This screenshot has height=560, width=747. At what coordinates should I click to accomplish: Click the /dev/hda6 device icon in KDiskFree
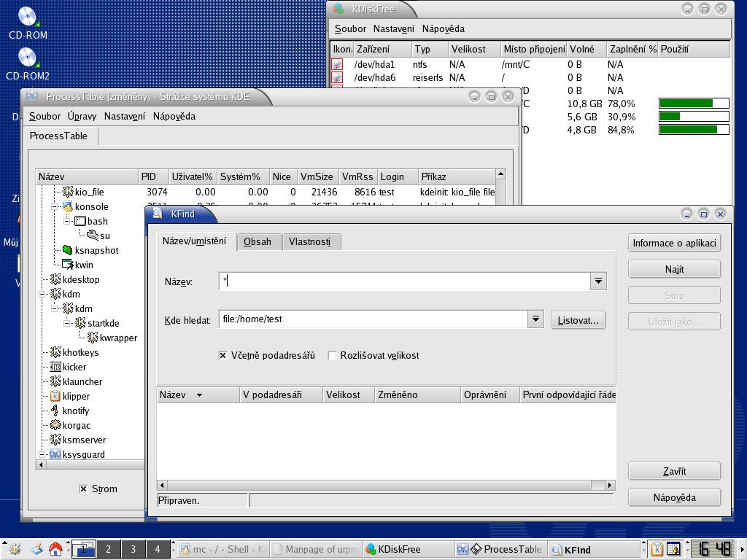pos(337,77)
